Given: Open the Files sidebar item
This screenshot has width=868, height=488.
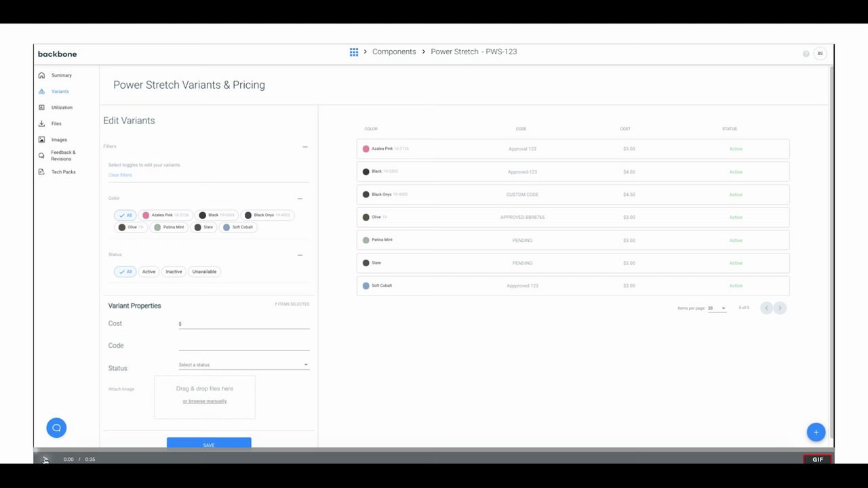Looking at the screenshot, I should tap(56, 123).
